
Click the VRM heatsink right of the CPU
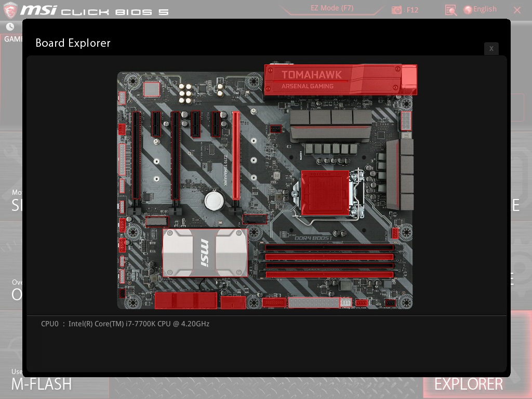click(x=400, y=175)
